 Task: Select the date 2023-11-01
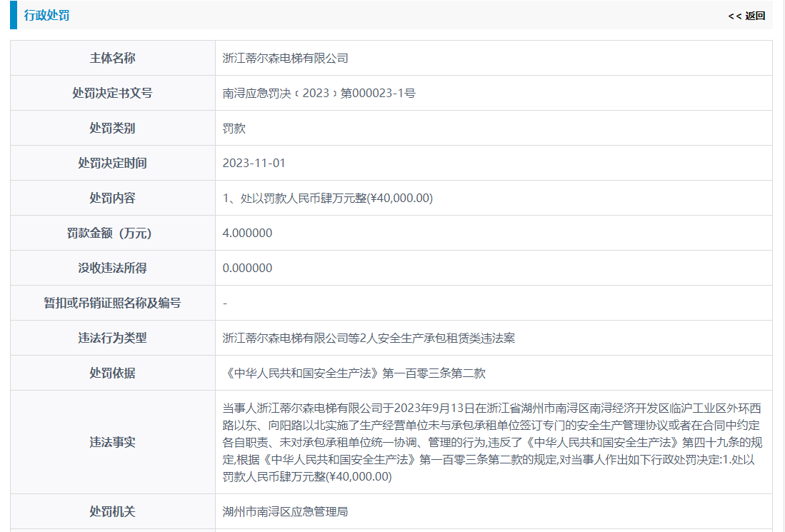(x=254, y=163)
